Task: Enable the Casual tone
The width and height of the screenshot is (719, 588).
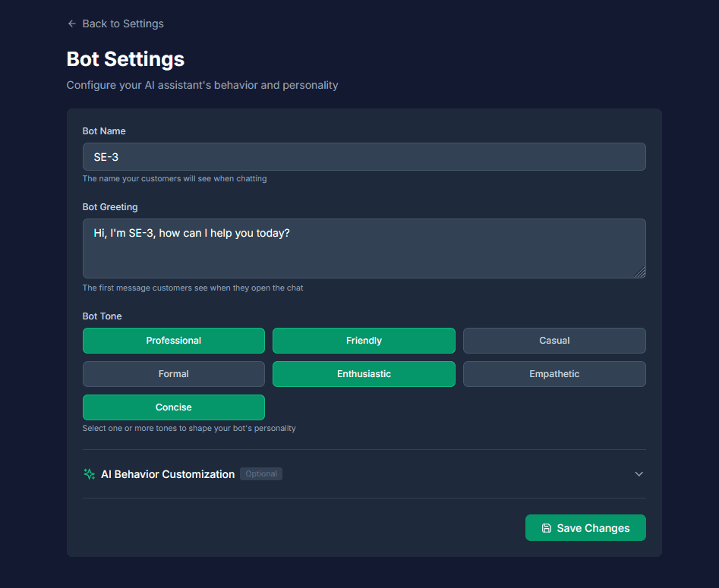Action: click(554, 341)
